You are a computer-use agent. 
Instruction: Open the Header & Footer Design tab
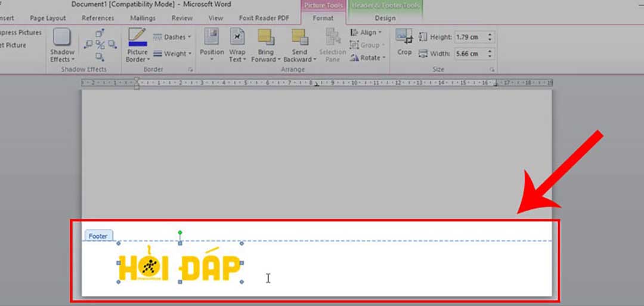tap(385, 18)
